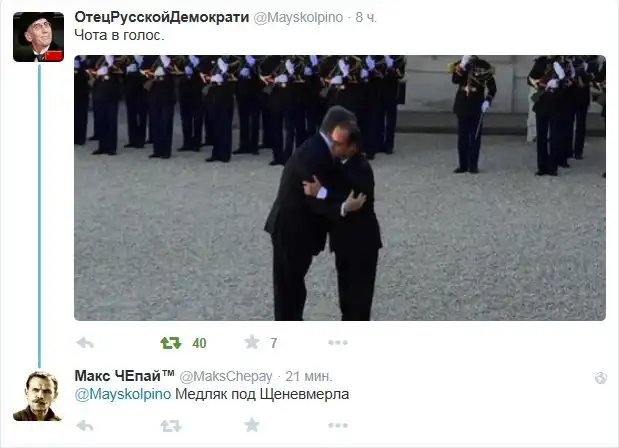Viewport: 619px width, 448px height.
Task: Open the 8 ч. timestamp
Action: tap(366, 17)
